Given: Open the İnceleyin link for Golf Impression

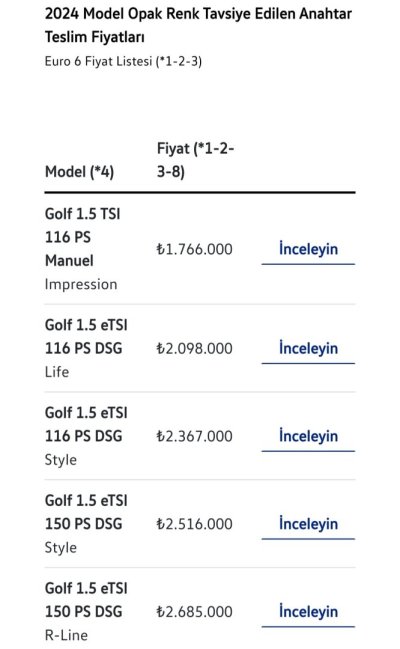Looking at the screenshot, I should coord(308,249).
